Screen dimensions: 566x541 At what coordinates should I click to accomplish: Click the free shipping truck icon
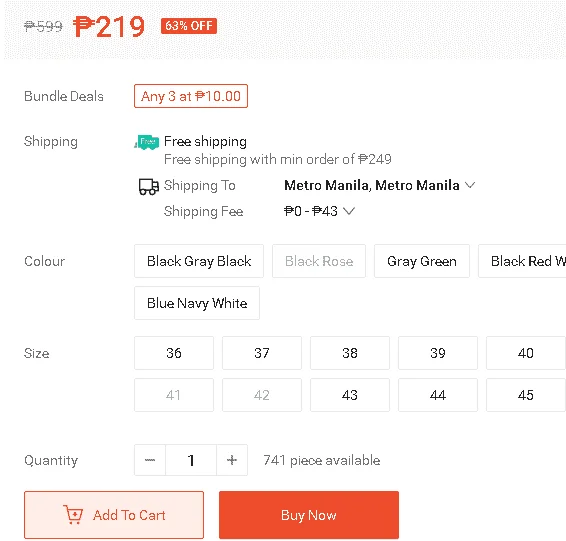[x=147, y=142]
